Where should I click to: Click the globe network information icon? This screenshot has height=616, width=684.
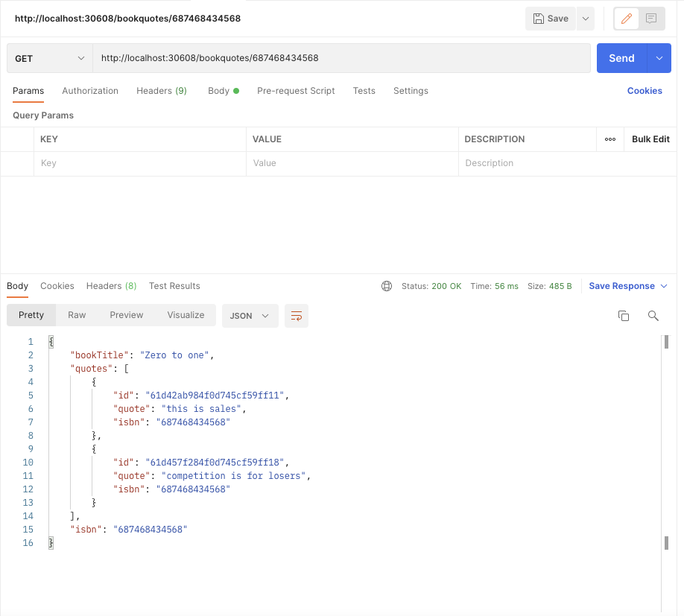(386, 285)
